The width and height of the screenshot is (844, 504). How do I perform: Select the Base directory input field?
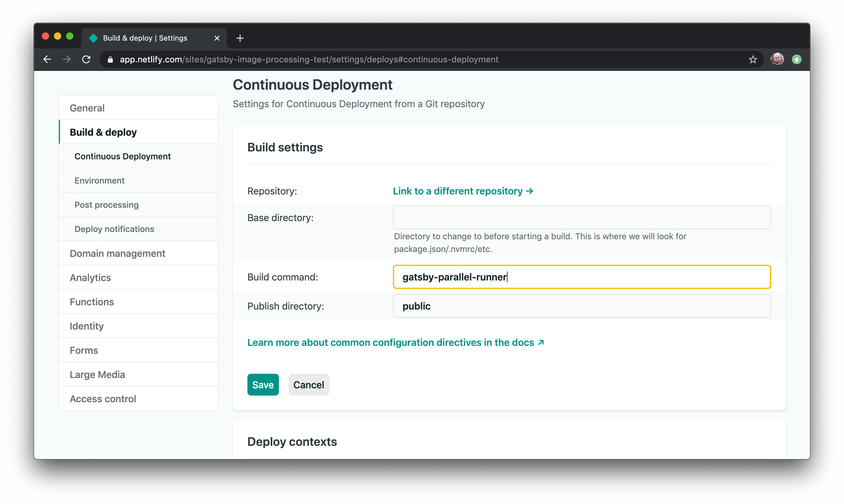[x=582, y=218]
